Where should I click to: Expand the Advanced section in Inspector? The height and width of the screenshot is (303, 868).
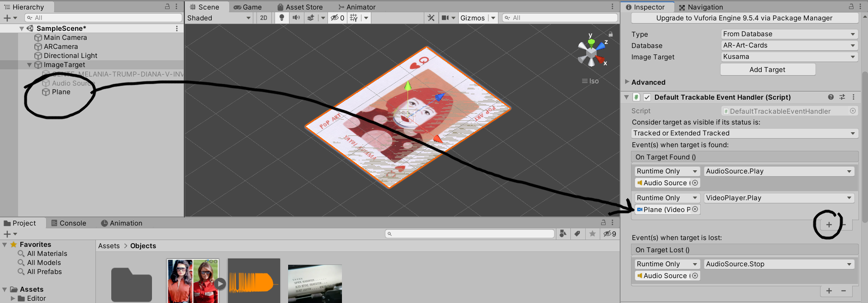tap(627, 82)
